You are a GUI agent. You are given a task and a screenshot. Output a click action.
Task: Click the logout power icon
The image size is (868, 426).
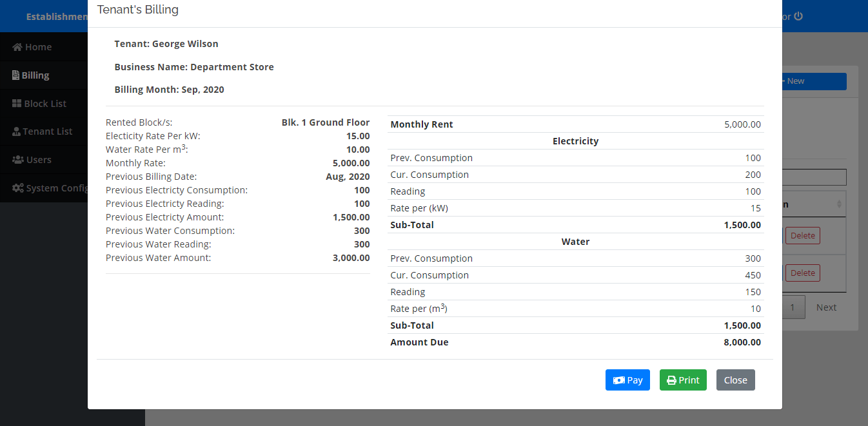pyautogui.click(x=798, y=16)
